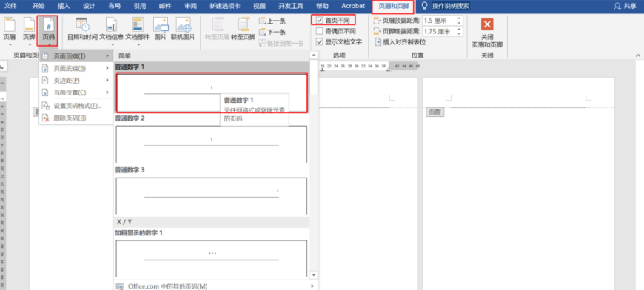The image size is (644, 290).
Task: Enable the 奇偶页不同 checkbox
Action: (320, 31)
